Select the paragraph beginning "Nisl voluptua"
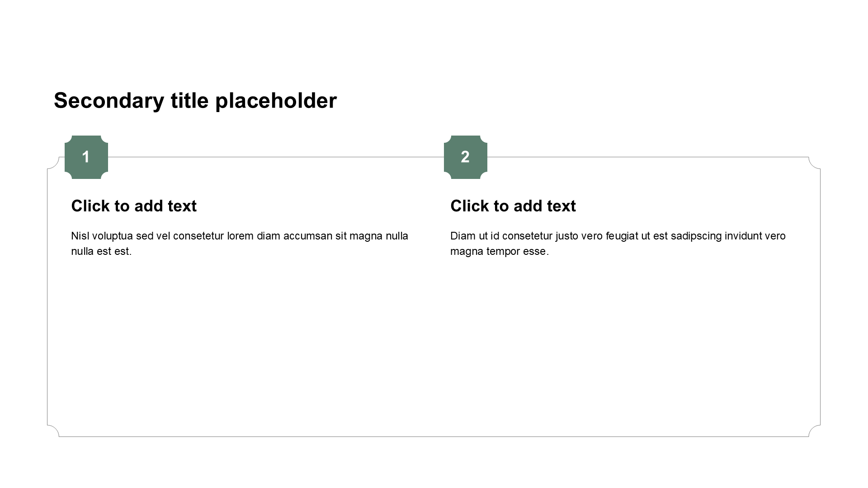The width and height of the screenshot is (868, 488). click(240, 244)
